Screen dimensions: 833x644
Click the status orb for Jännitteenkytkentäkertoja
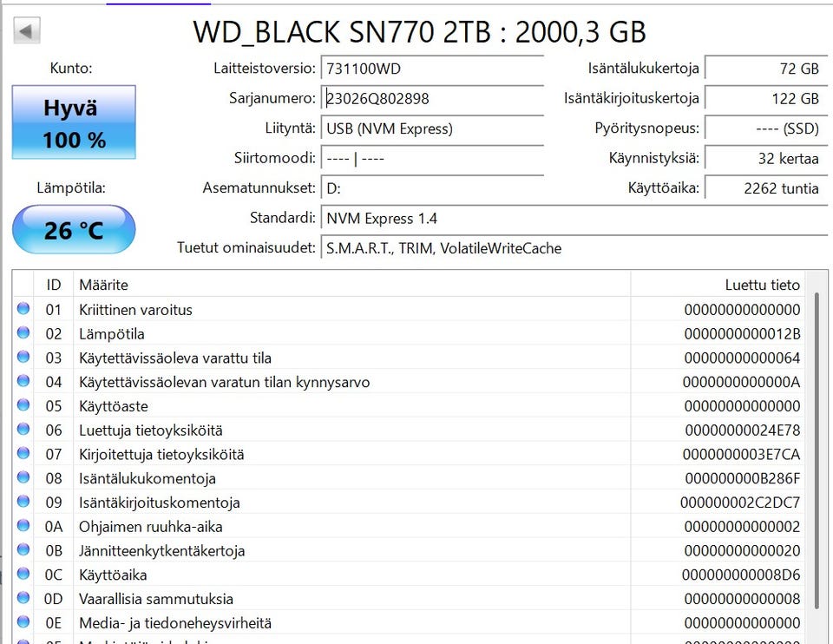point(23,549)
